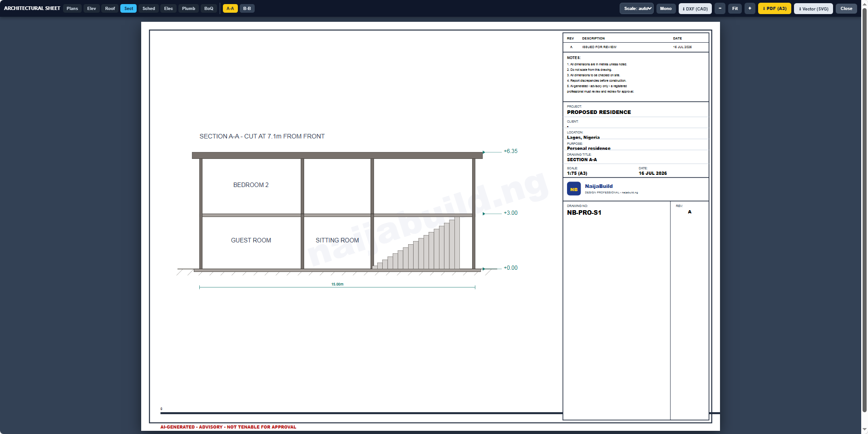Select the Sect tab
The height and width of the screenshot is (434, 868).
point(128,9)
